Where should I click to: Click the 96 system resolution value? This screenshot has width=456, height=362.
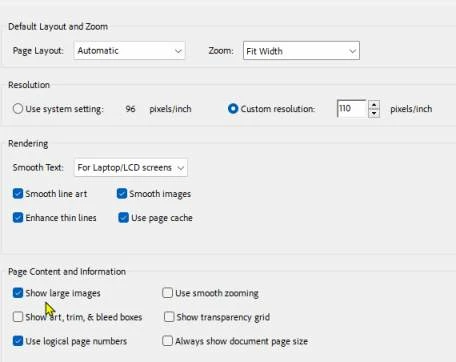tap(130, 109)
